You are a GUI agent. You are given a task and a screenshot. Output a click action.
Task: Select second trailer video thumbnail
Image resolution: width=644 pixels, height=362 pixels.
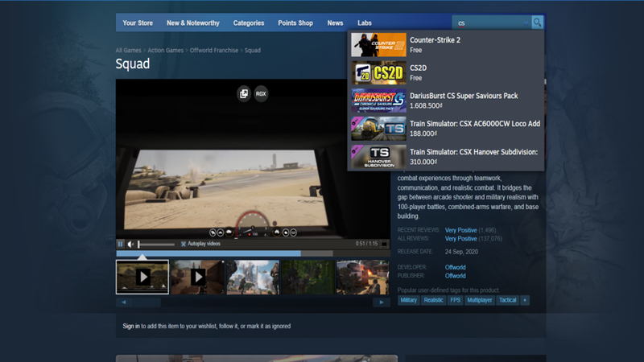pyautogui.click(x=197, y=277)
